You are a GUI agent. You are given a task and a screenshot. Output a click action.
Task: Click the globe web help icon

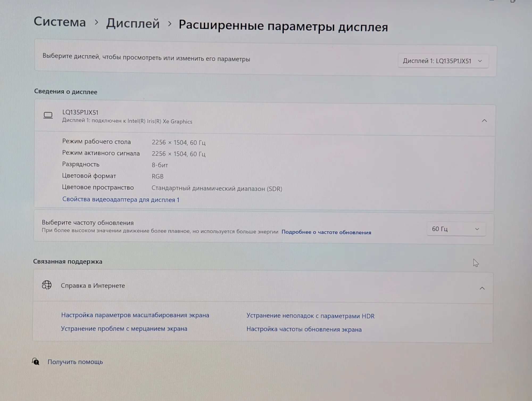point(47,285)
